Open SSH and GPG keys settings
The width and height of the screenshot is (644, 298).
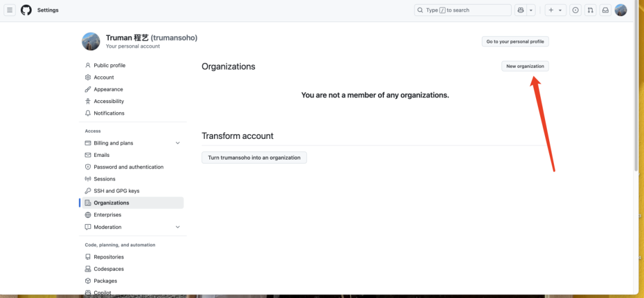point(116,191)
